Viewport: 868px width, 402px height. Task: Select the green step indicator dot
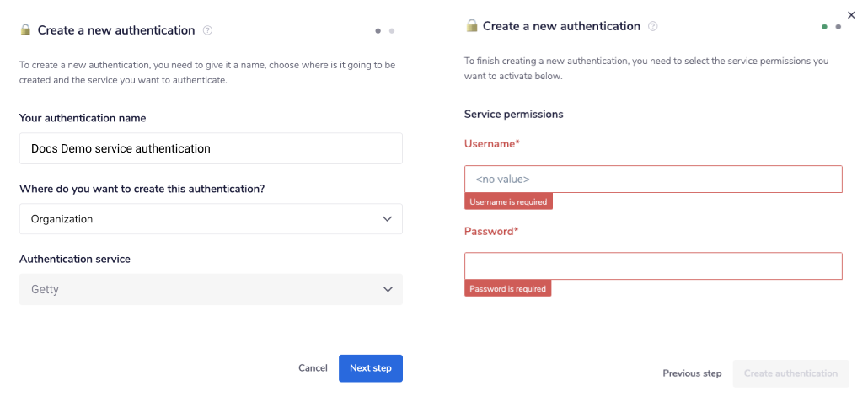tap(824, 27)
